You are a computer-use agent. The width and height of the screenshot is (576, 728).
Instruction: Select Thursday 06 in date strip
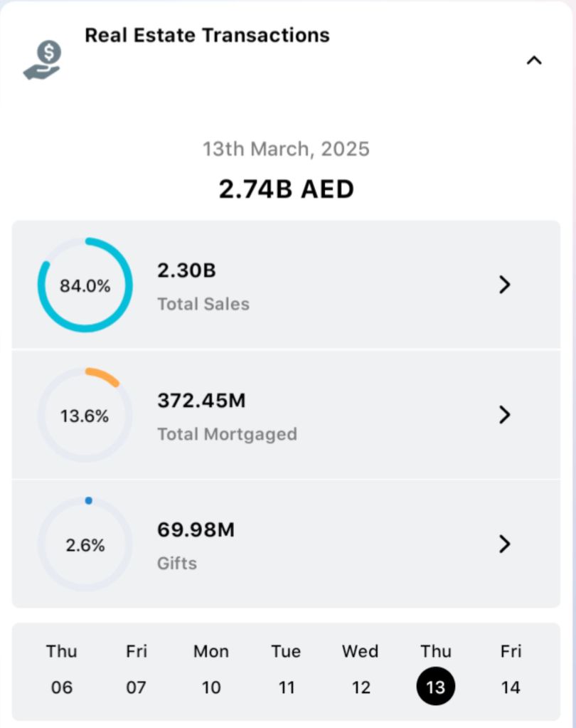tap(62, 670)
